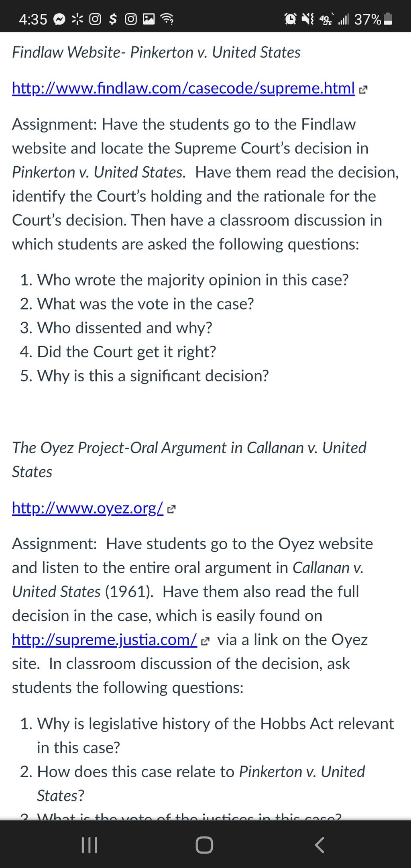
Task: Tap the alarm clock status icon
Action: pyautogui.click(x=291, y=19)
